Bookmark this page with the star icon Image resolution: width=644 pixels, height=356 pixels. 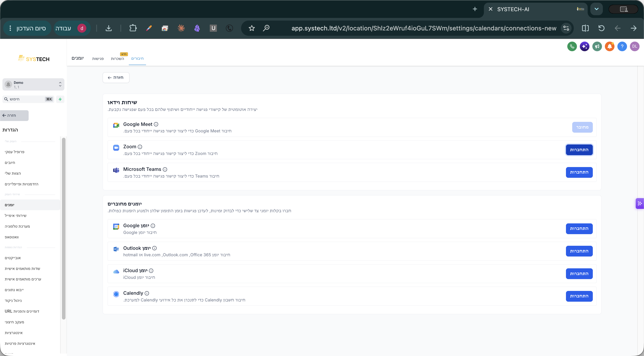click(x=252, y=28)
